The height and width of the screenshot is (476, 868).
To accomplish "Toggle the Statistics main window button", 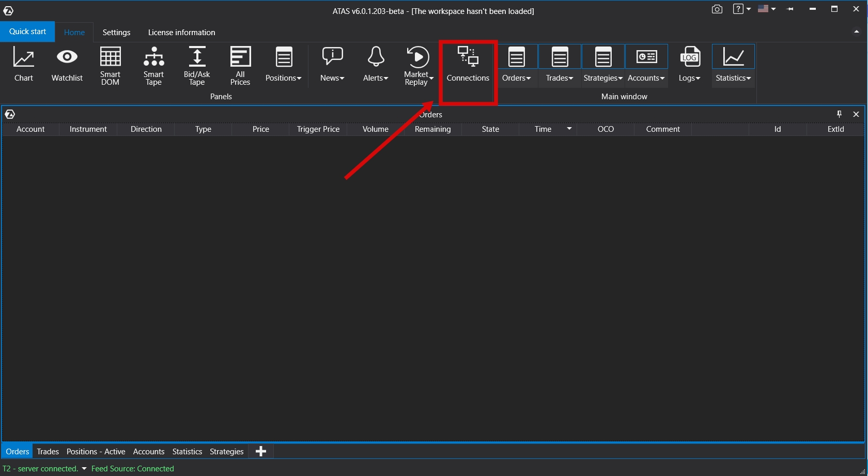I will pos(733,64).
